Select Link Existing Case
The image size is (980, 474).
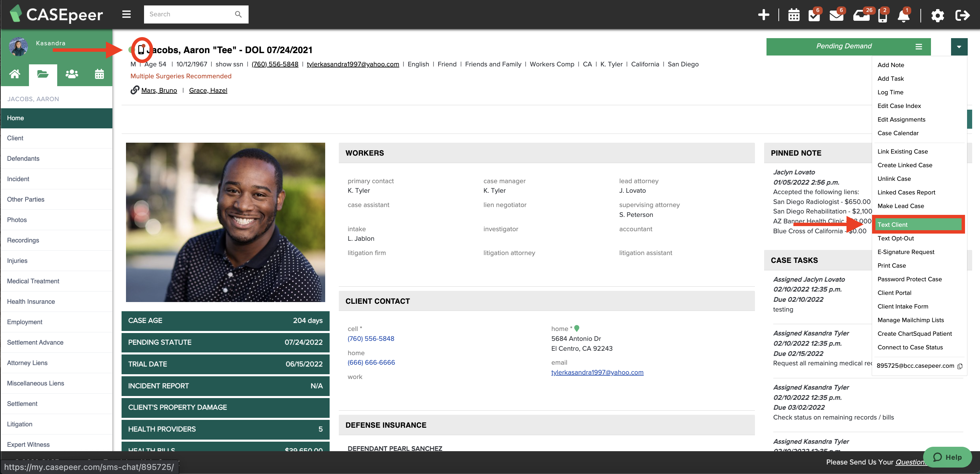pos(903,152)
